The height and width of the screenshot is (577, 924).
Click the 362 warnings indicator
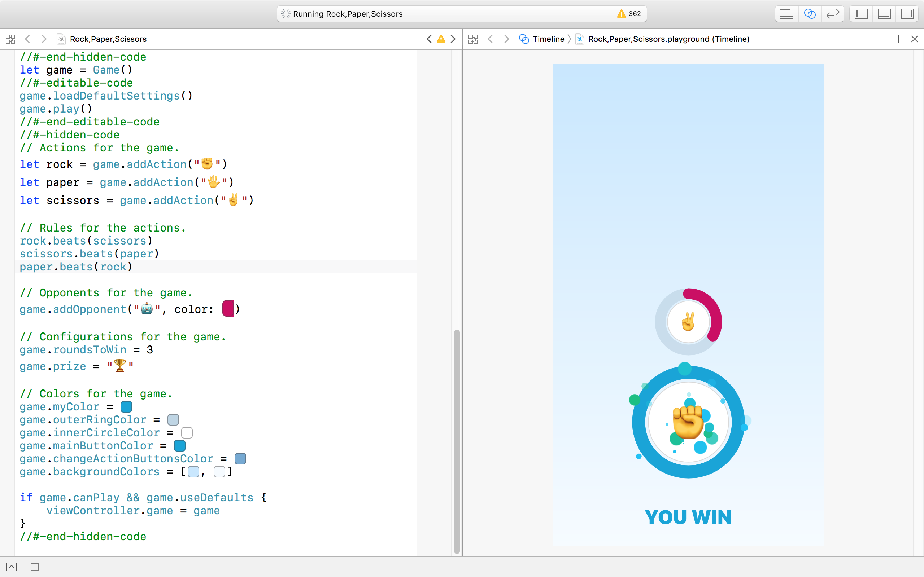click(629, 14)
